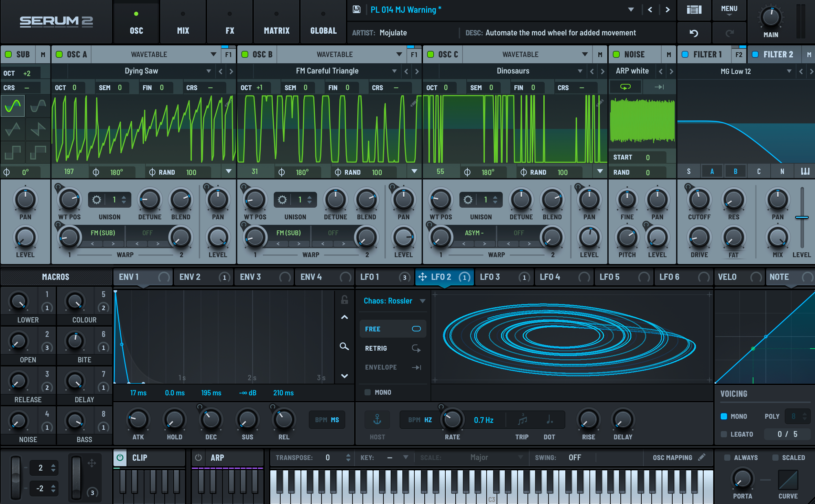Mute OSC C with its M button
The width and height of the screenshot is (815, 504).
pos(600,54)
